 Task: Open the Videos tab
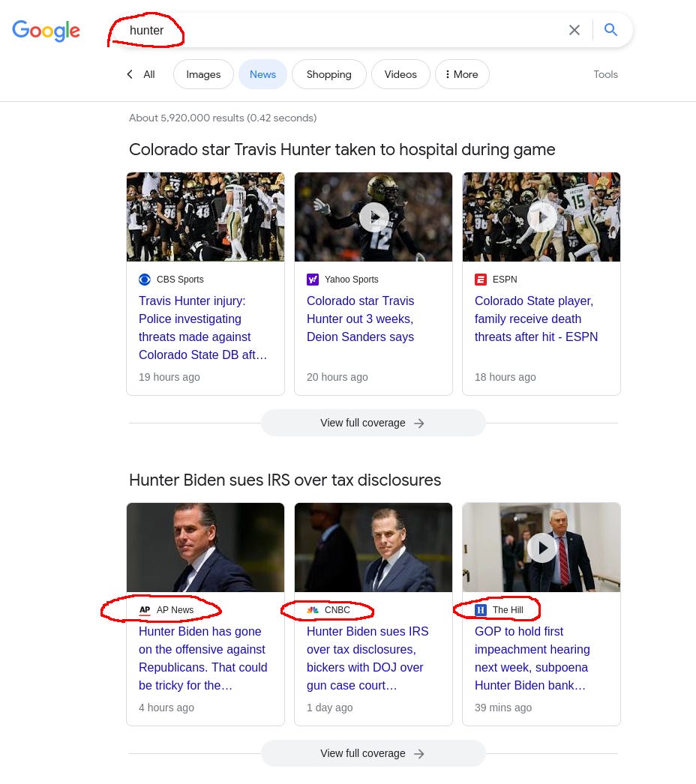(400, 74)
